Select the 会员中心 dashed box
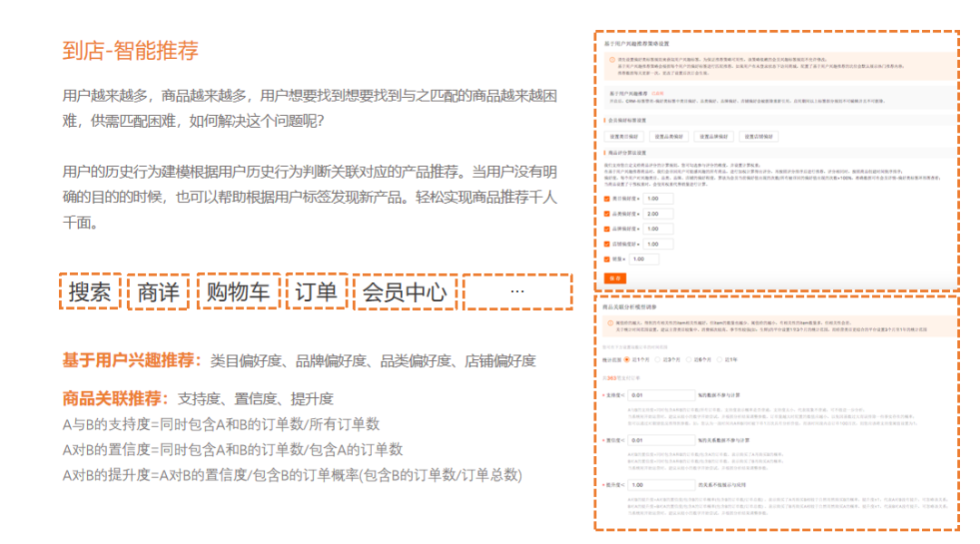Viewport: 980px width, 544px height. click(404, 292)
